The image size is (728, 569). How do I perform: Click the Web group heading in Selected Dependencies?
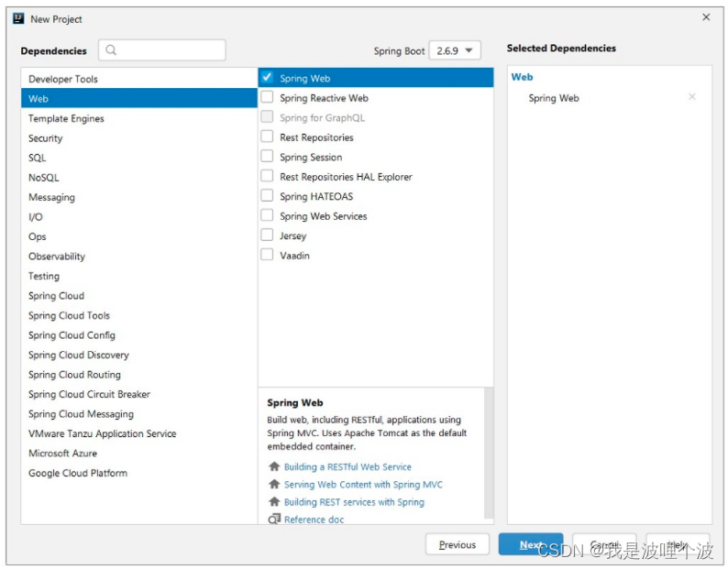point(522,77)
